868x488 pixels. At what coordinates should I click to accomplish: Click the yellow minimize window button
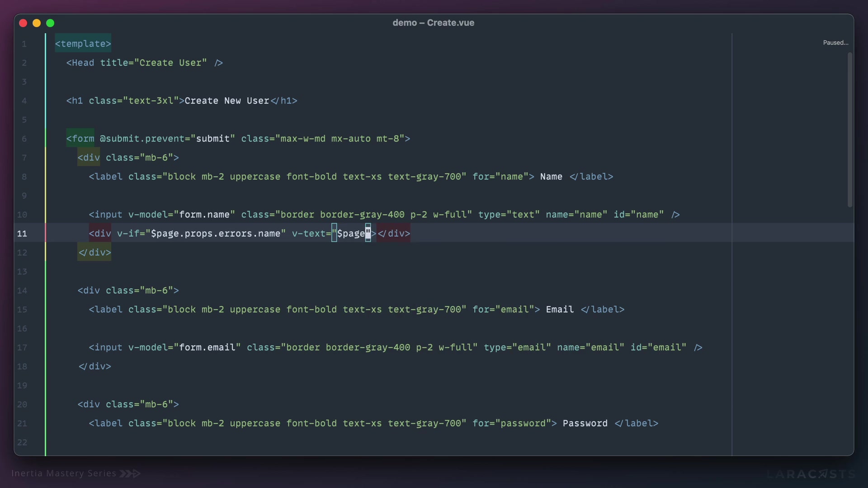[37, 23]
